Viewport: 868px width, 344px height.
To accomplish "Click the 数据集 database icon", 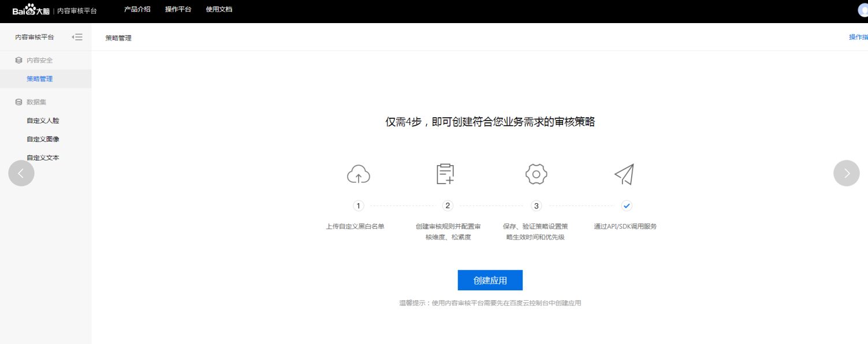I will [x=18, y=102].
